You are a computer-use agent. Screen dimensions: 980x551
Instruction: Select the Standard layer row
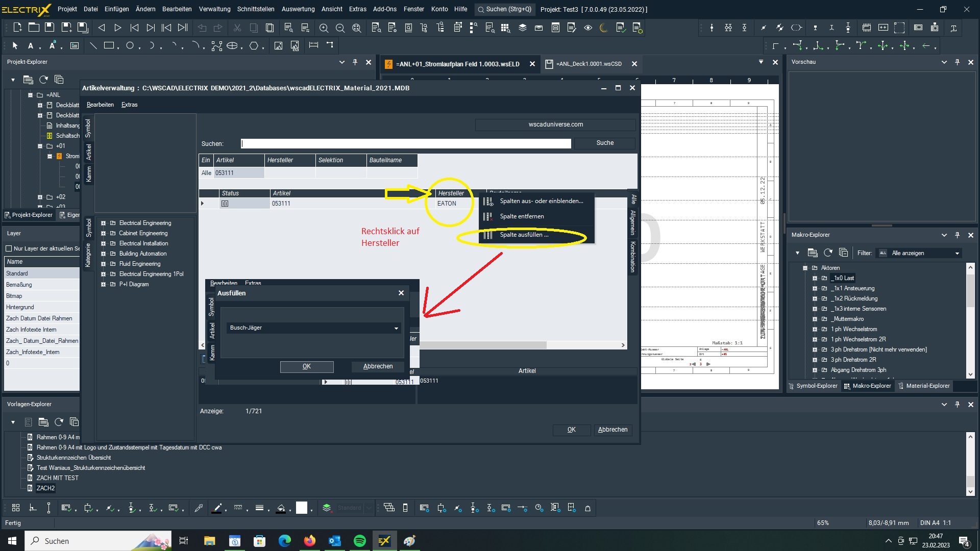(x=42, y=273)
